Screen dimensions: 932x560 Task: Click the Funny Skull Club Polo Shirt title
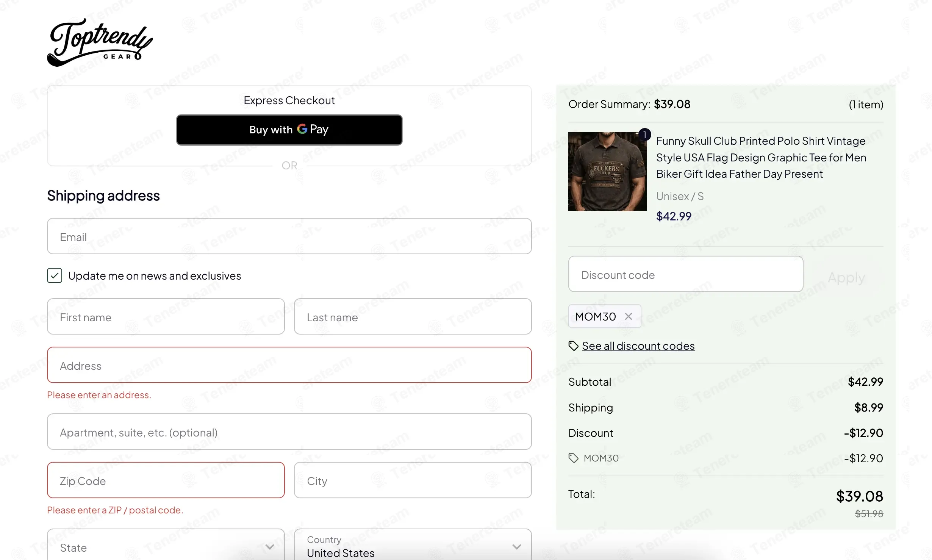[761, 157]
